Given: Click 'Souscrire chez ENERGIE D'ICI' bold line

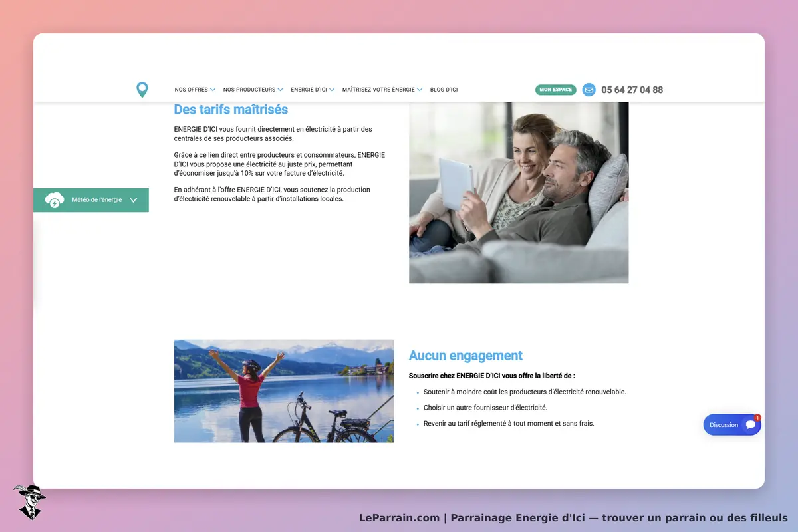Looking at the screenshot, I should (491, 376).
